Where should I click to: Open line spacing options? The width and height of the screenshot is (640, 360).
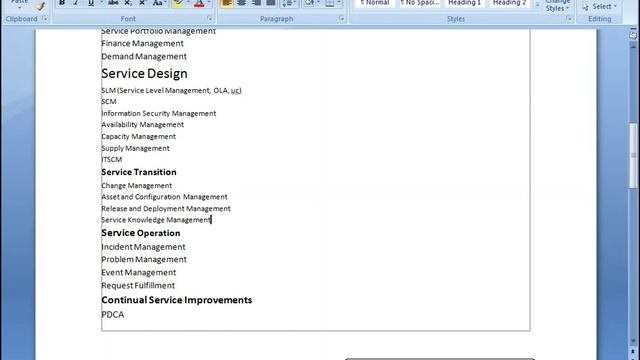pyautogui.click(x=289, y=3)
